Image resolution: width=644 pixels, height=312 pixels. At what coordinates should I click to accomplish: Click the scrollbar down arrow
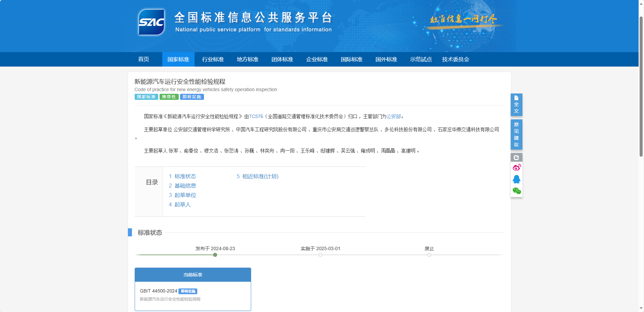point(641,309)
